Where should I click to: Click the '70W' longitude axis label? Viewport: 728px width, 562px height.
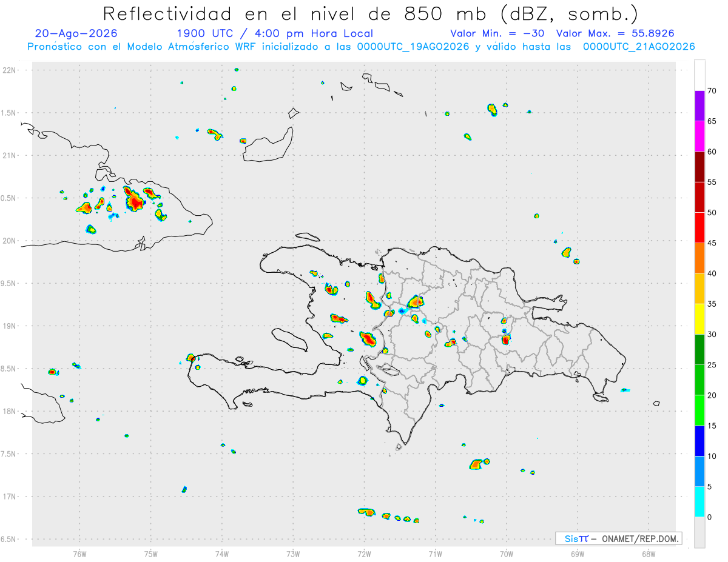point(507,554)
